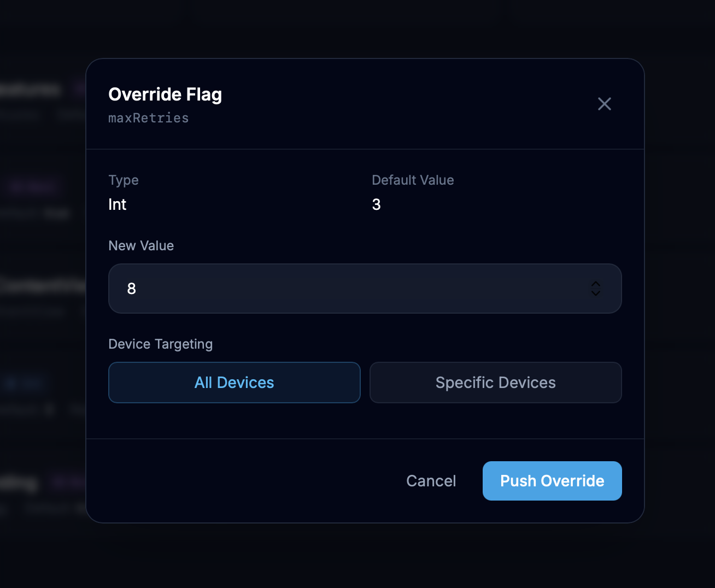The height and width of the screenshot is (588, 715).
Task: Increase New Value with the up arrow
Action: pyautogui.click(x=596, y=284)
